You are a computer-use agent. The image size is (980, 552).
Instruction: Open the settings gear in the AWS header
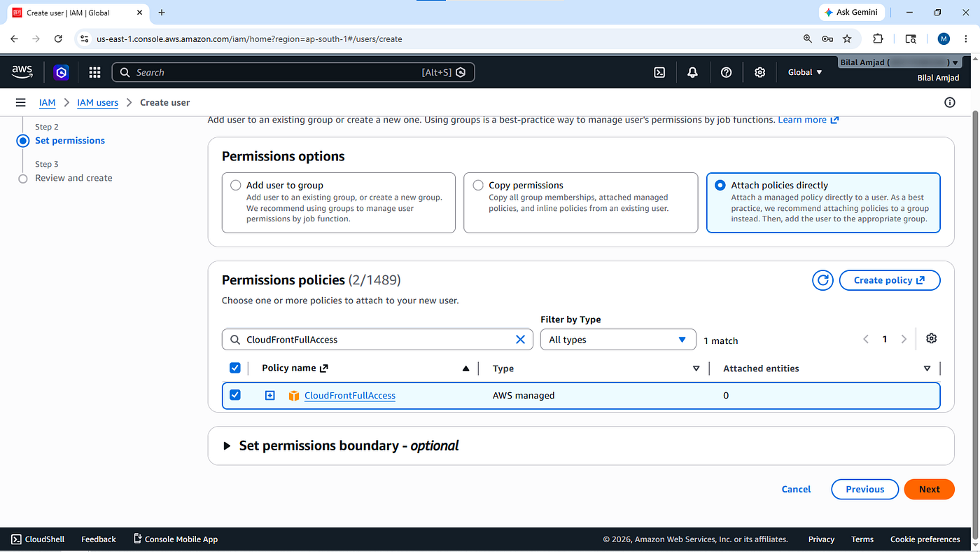click(759, 72)
